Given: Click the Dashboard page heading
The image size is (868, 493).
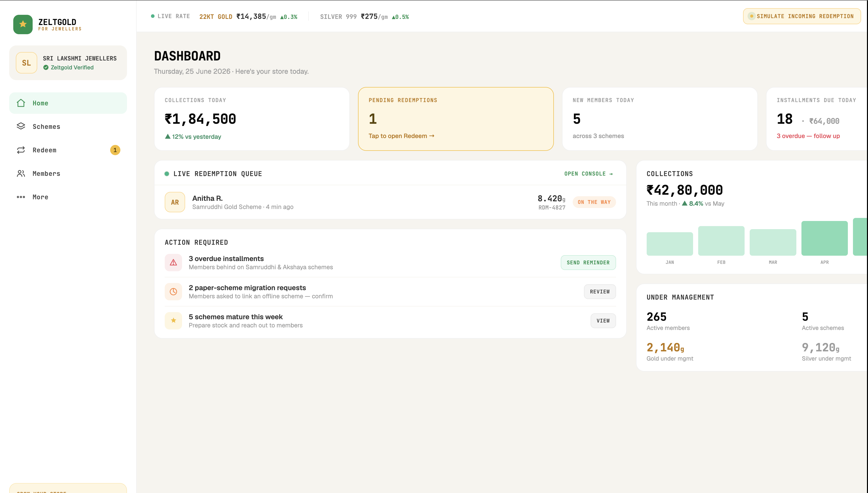Looking at the screenshot, I should click(x=187, y=56).
